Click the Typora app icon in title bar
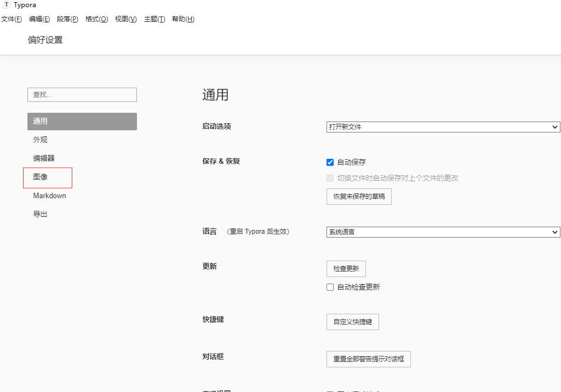Viewport: 561px width, 392px height. tap(7, 4)
